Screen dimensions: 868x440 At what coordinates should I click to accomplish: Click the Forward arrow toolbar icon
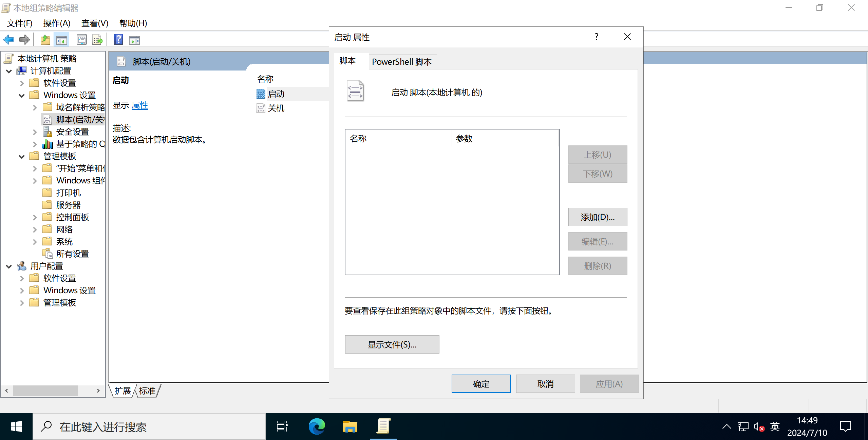(x=24, y=40)
